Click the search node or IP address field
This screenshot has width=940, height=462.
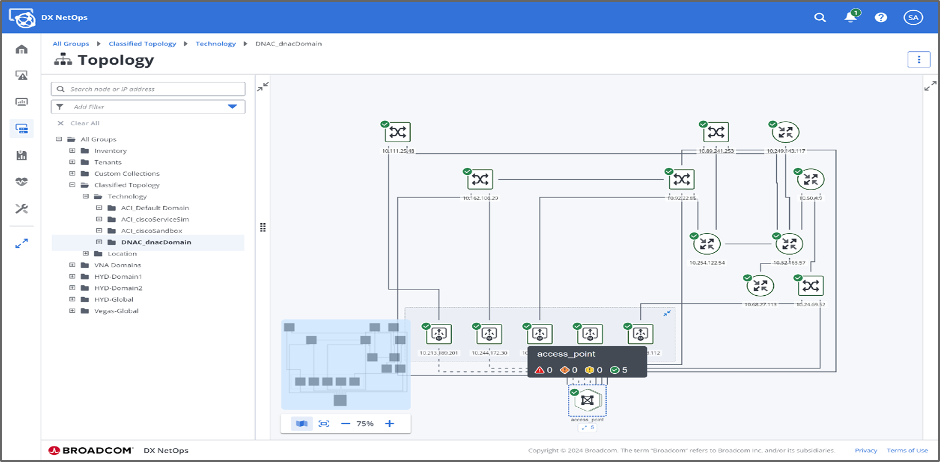tap(150, 89)
